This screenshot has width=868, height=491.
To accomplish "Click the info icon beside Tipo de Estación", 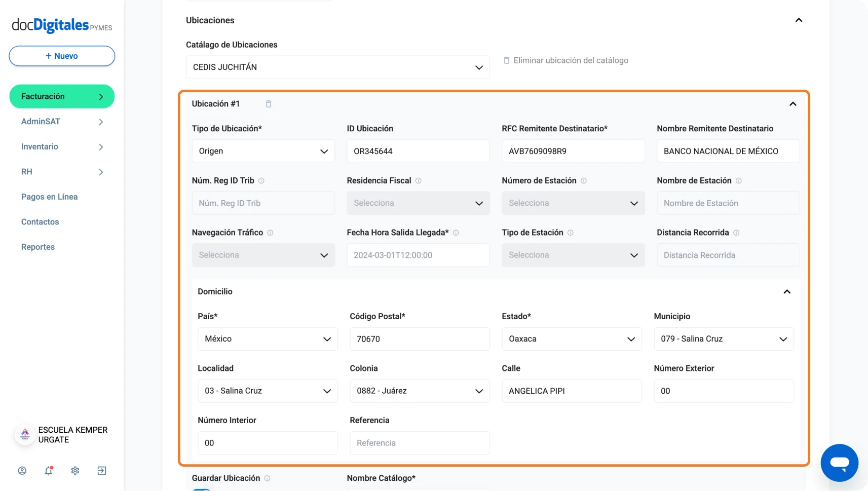I will pos(571,233).
